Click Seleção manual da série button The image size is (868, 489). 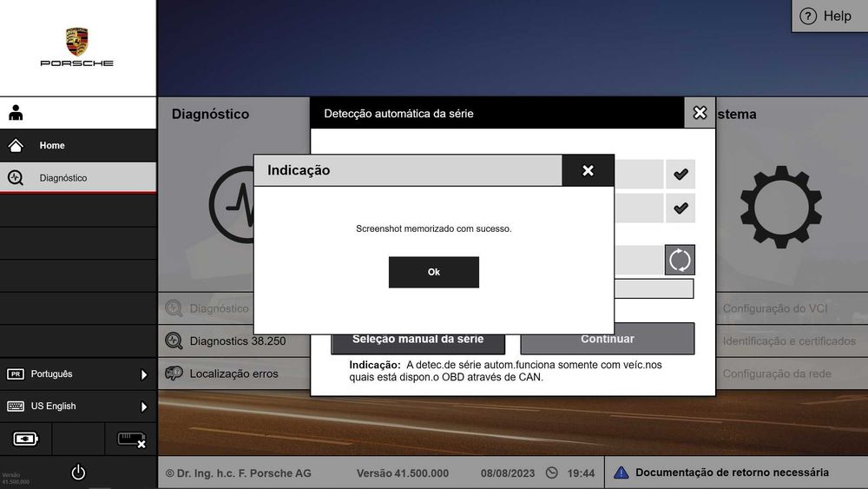(x=418, y=343)
